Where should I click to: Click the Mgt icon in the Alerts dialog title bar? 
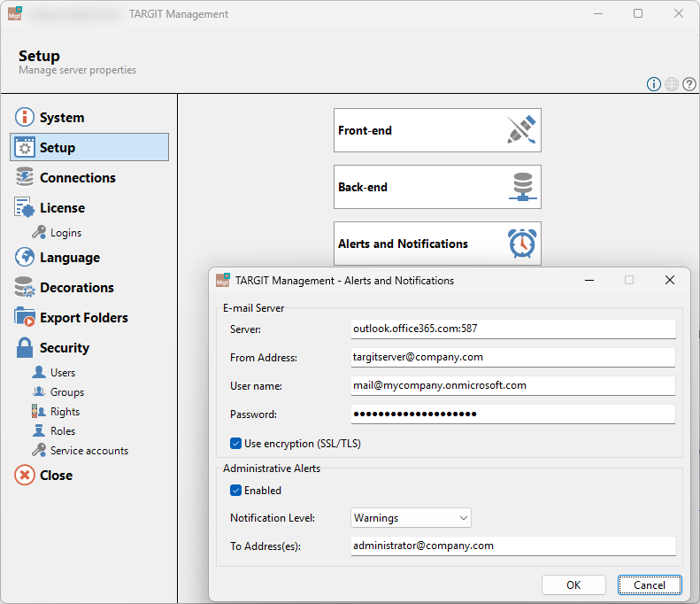(x=223, y=280)
